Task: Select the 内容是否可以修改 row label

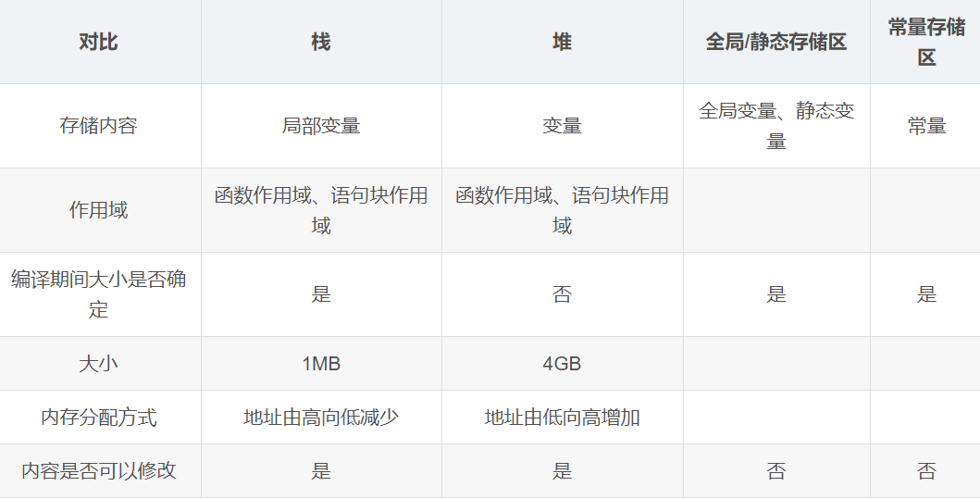Action: pyautogui.click(x=98, y=471)
